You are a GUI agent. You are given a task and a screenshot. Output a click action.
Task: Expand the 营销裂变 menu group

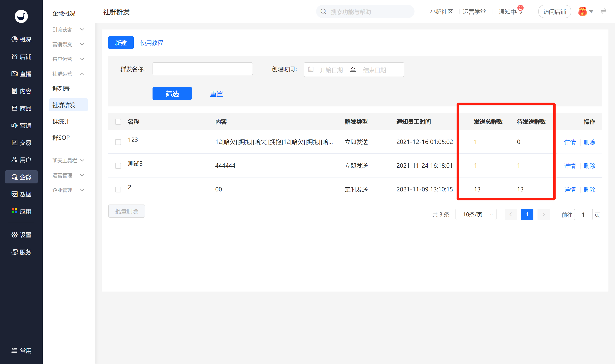(68, 44)
